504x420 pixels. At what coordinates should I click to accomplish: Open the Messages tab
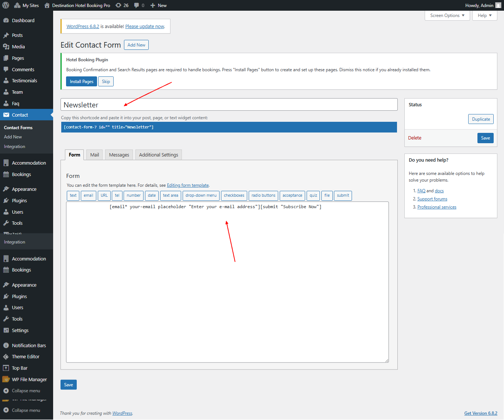(x=119, y=155)
